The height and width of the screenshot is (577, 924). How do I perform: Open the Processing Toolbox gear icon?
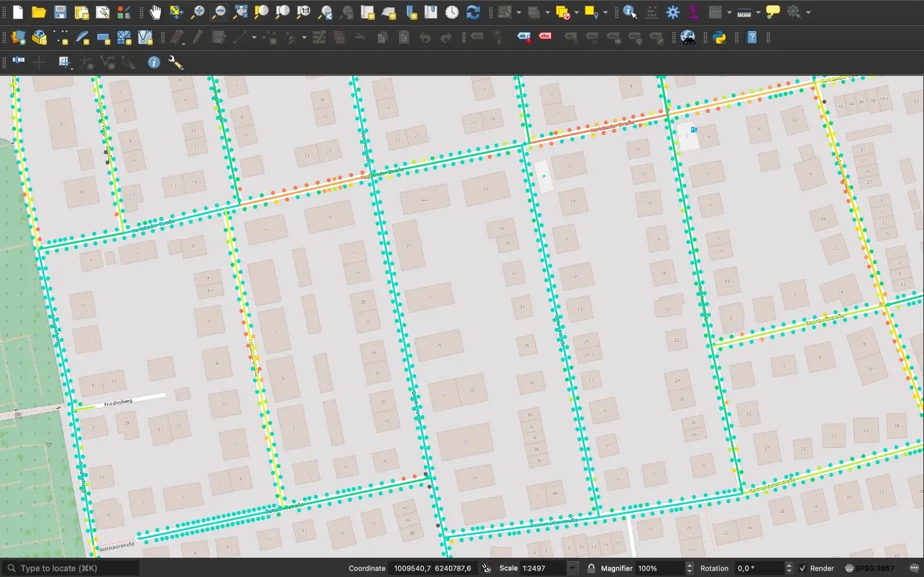click(672, 12)
